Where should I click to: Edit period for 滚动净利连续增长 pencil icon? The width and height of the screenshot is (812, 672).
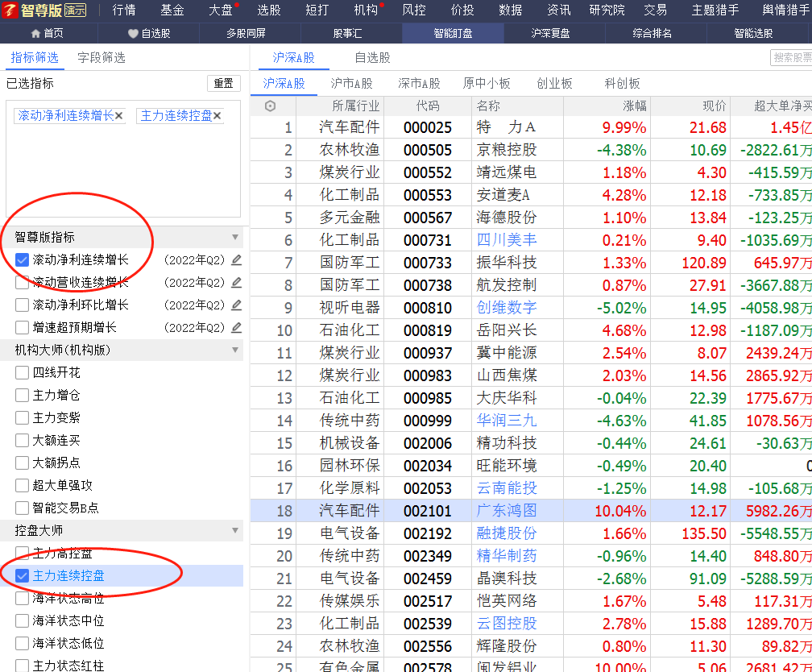237,259
